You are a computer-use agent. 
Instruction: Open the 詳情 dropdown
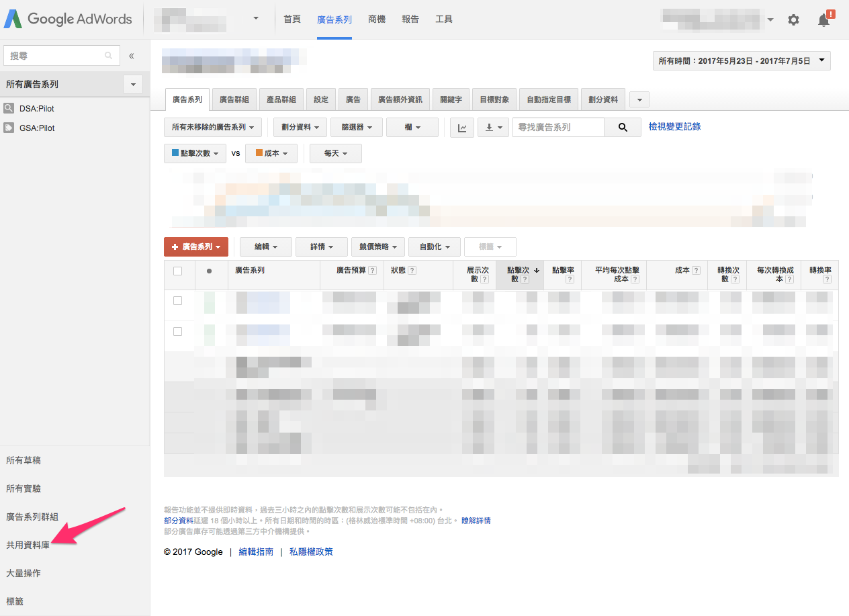point(321,247)
